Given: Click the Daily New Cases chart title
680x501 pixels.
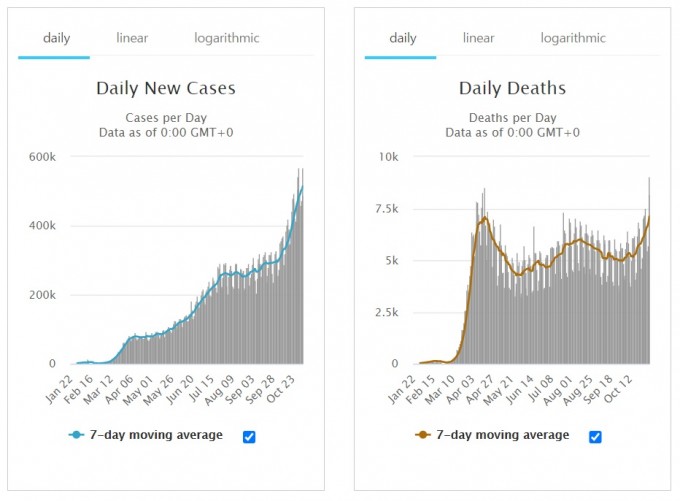Looking at the screenshot, I should coord(166,88).
